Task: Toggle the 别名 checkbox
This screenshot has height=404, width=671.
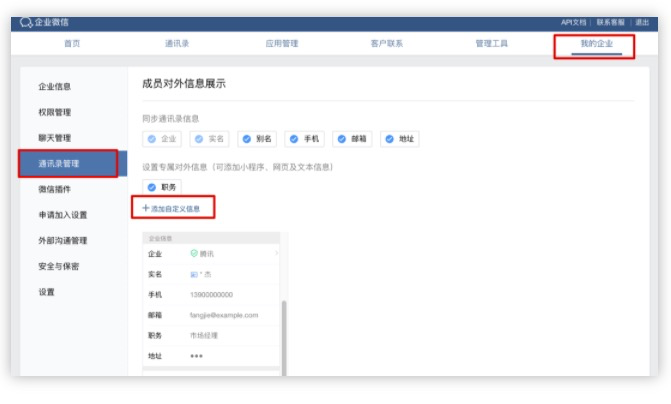Action: click(x=245, y=139)
